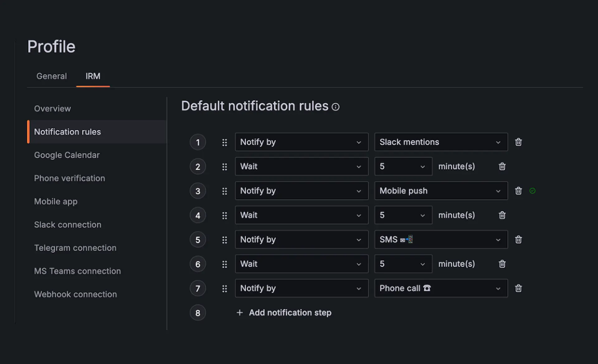
Task: Click the Default notification rules heading
Action: tap(255, 106)
